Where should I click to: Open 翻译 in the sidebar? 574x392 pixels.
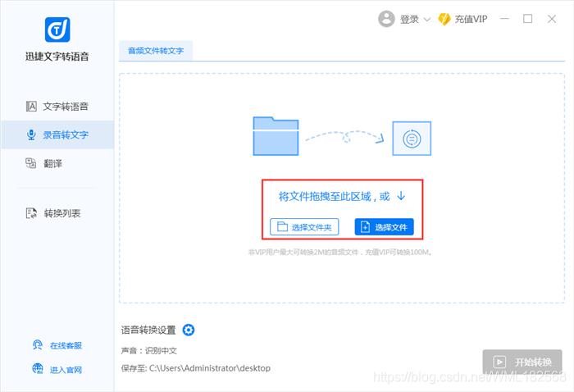tap(57, 163)
